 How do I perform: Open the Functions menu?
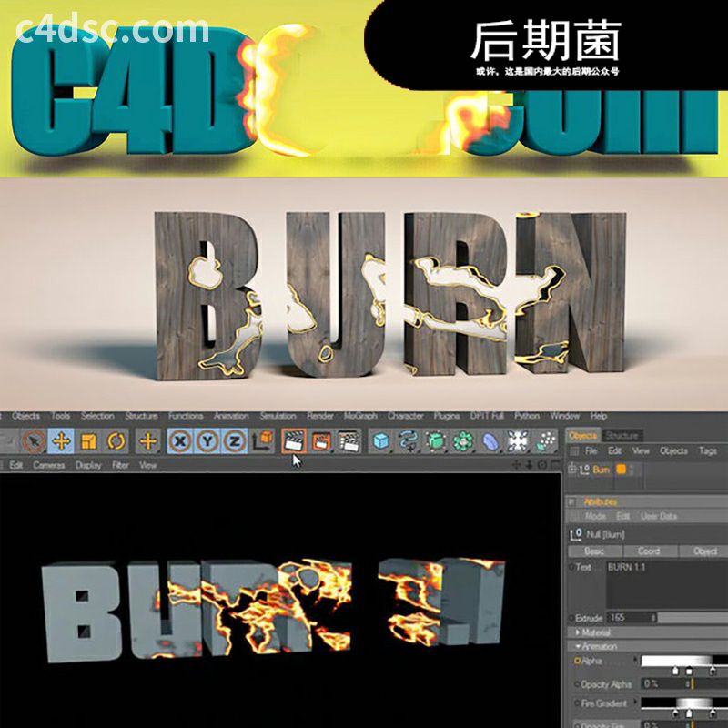186,416
